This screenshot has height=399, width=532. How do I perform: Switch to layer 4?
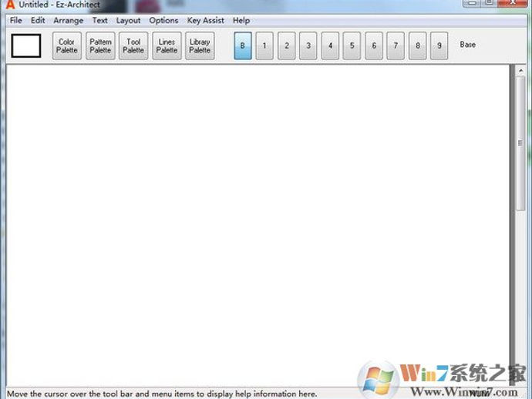[x=330, y=45]
